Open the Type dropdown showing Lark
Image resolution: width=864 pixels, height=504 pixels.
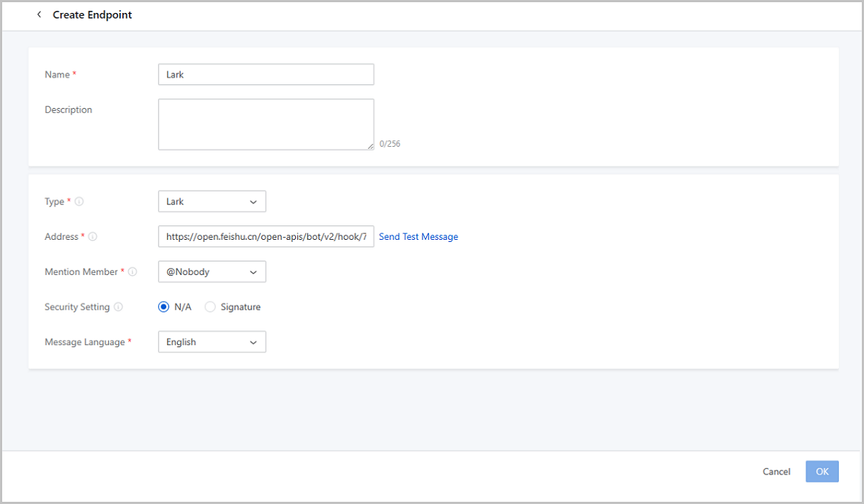pyautogui.click(x=212, y=202)
